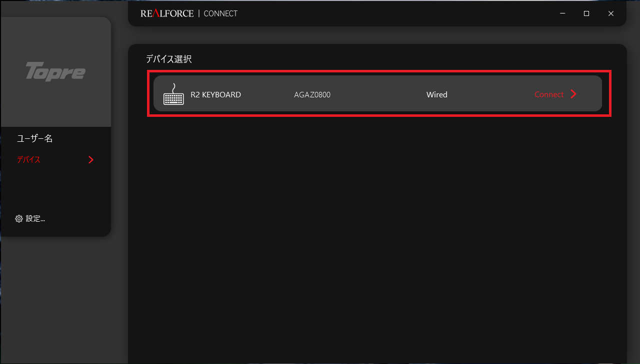Screen dimensions: 640x364
Task: Click the red arrow beside デバイス
Action: pos(90,160)
